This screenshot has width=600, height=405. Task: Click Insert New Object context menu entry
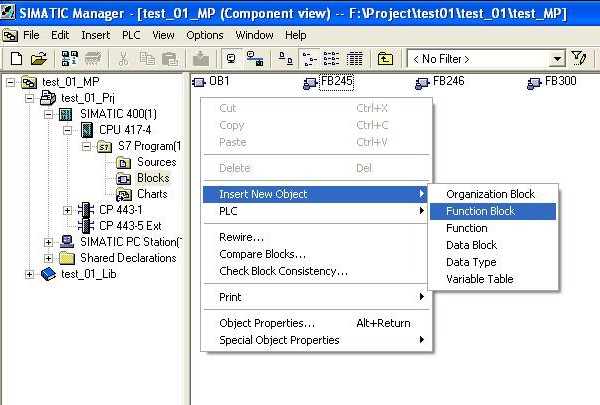(315, 194)
